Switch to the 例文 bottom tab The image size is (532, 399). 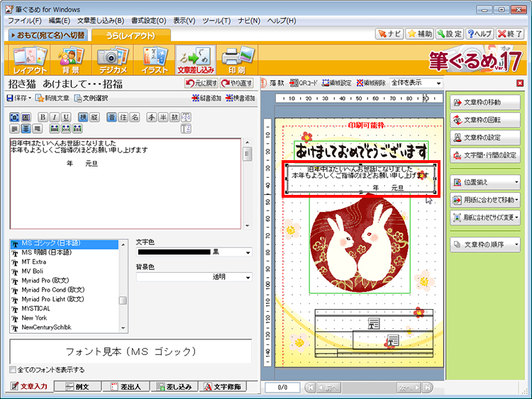pyautogui.click(x=78, y=386)
